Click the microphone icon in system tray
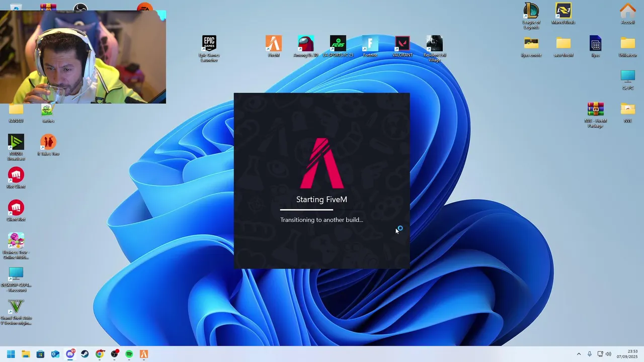The width and height of the screenshot is (644, 362). [590, 354]
